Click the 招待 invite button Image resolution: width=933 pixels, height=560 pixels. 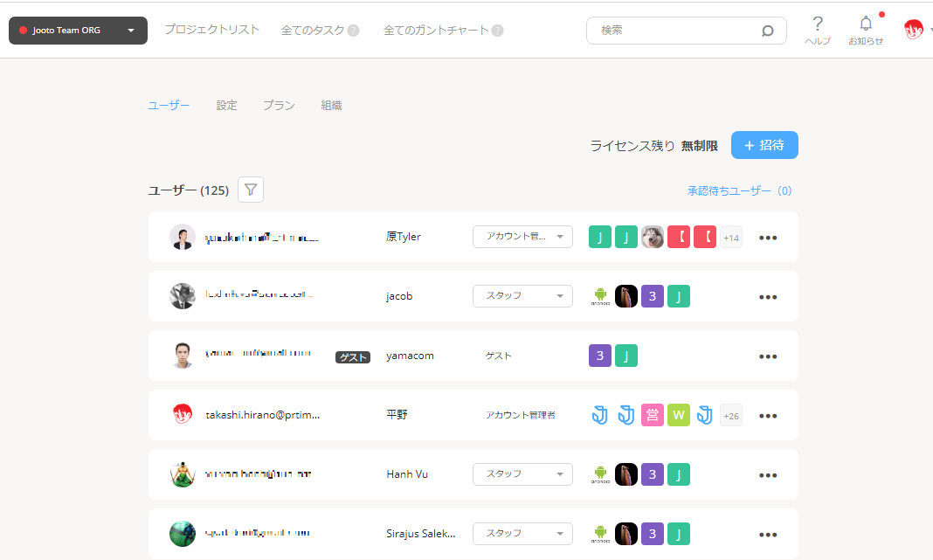(764, 145)
